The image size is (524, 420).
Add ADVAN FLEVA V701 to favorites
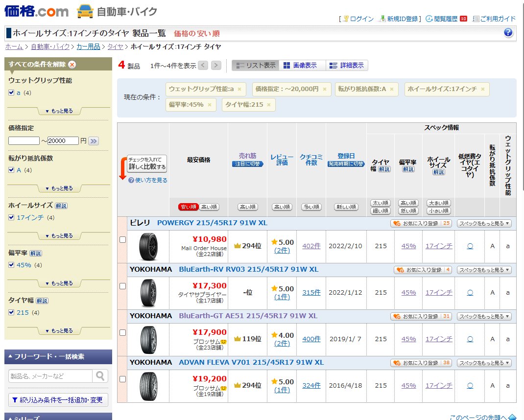pyautogui.click(x=421, y=363)
